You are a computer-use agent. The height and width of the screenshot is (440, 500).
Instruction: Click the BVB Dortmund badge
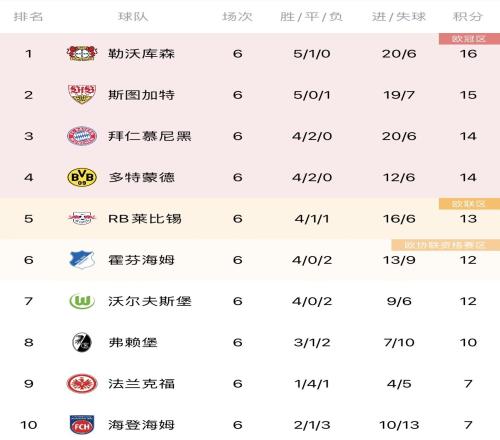(x=82, y=177)
